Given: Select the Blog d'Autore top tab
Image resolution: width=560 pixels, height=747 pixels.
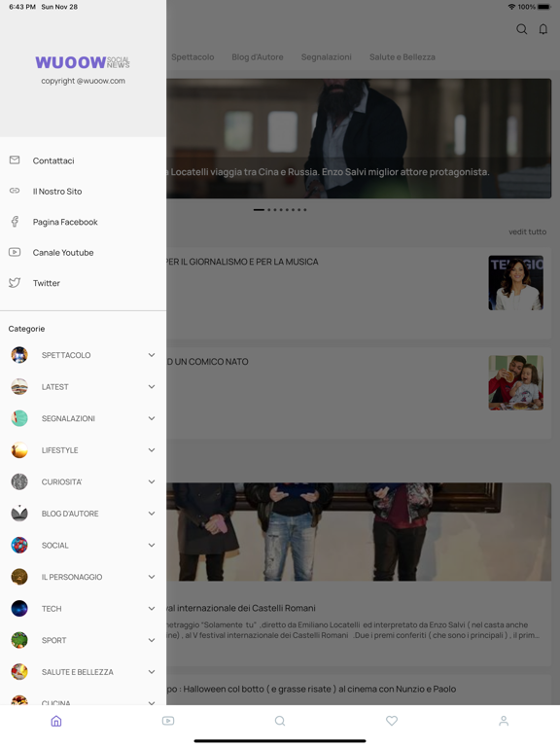Looking at the screenshot, I should coord(258,57).
